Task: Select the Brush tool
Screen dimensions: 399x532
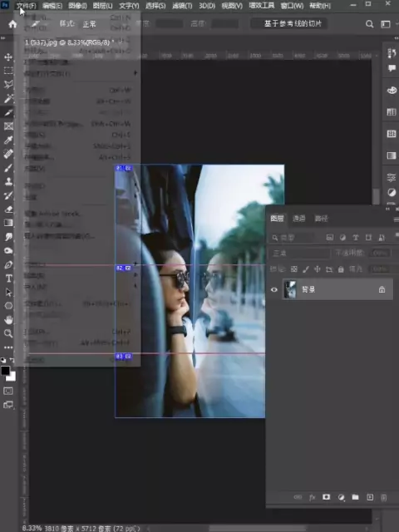Action: 8,168
